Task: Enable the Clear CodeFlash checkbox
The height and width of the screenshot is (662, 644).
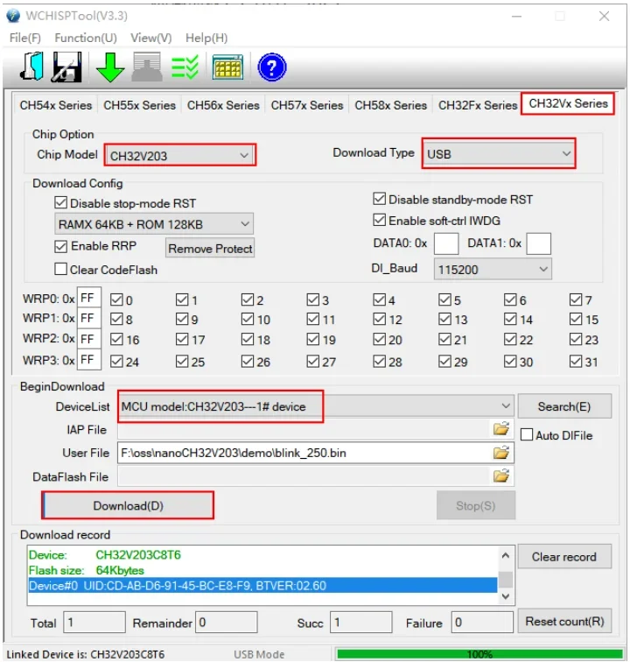Action: pyautogui.click(x=61, y=270)
